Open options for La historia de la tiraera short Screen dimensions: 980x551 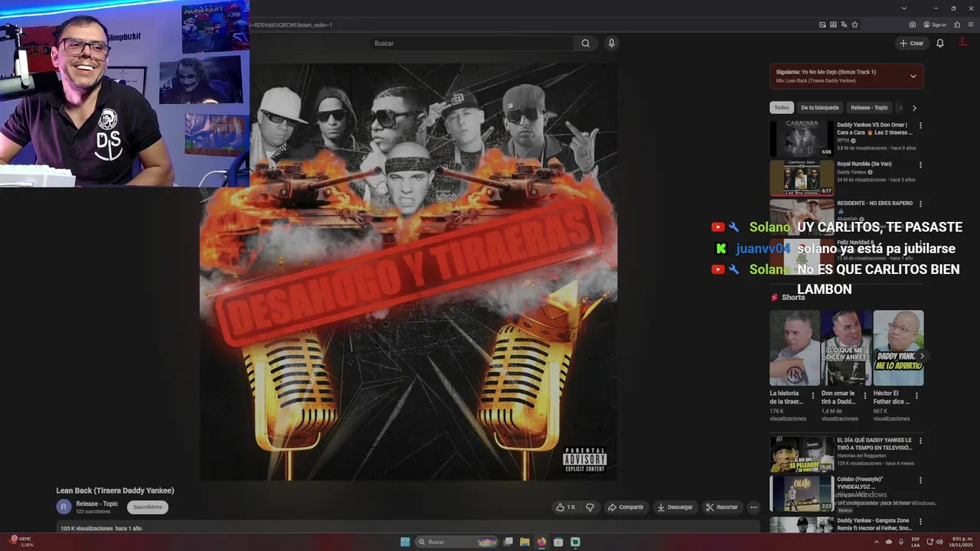pos(813,396)
